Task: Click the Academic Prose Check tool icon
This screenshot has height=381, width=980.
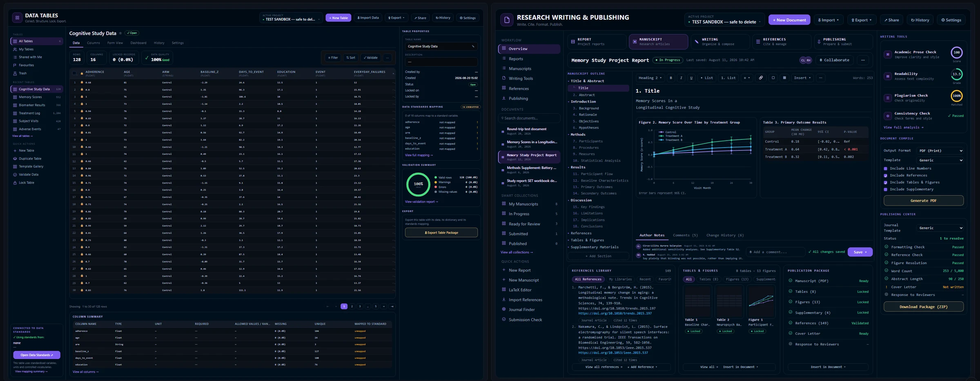Action: (x=887, y=54)
